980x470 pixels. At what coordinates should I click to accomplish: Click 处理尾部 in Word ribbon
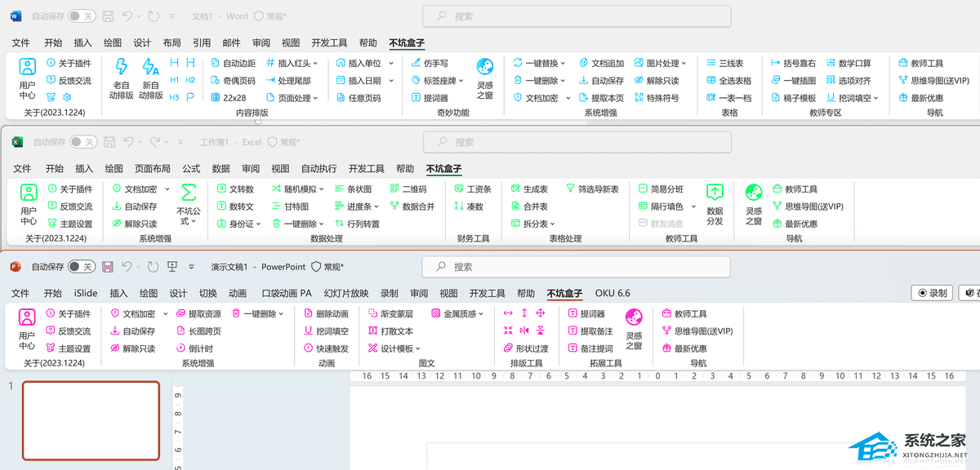[x=288, y=80]
